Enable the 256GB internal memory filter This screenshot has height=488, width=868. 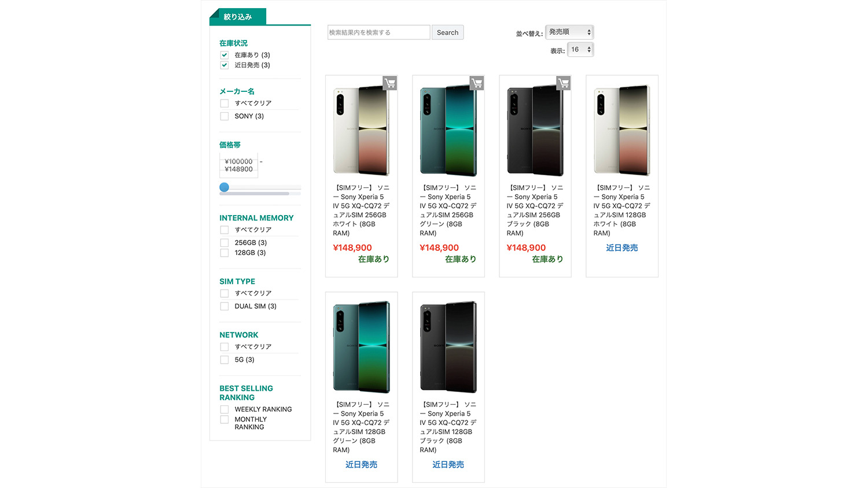pyautogui.click(x=225, y=243)
